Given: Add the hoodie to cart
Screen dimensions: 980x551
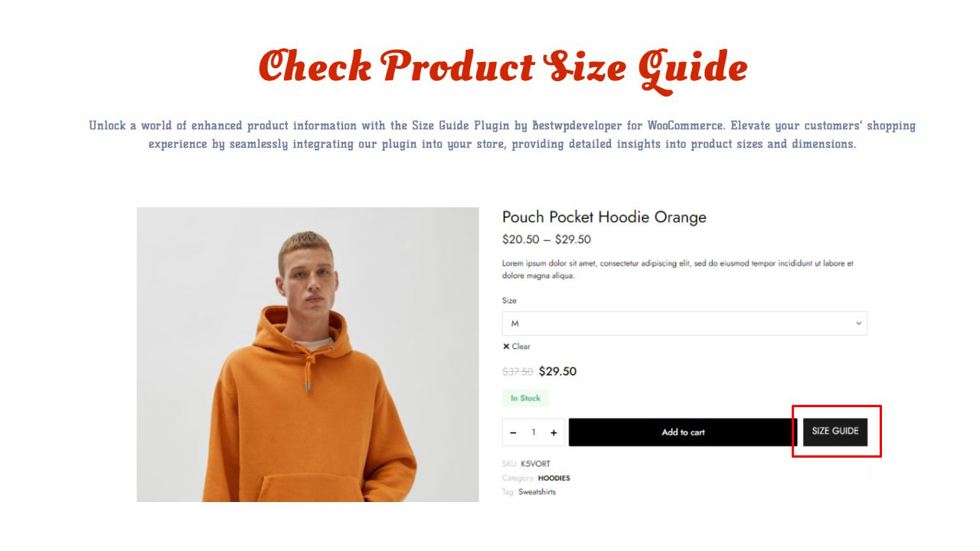Looking at the screenshot, I should tap(683, 432).
